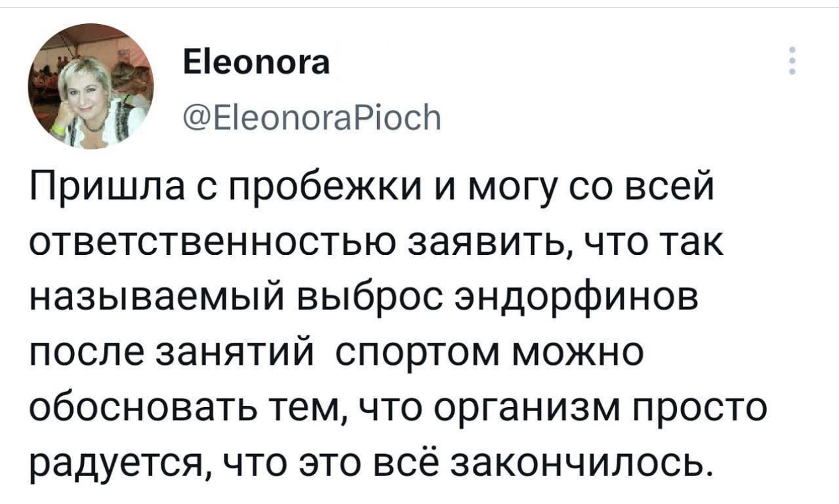Open Eleonora's round profile avatar
This screenshot has width=839, height=504.
[x=90, y=86]
